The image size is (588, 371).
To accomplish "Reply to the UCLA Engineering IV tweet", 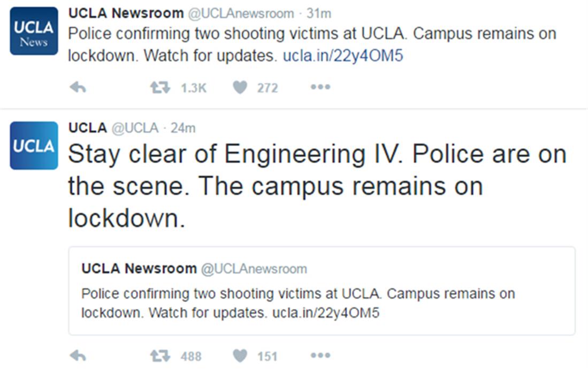I will [x=78, y=355].
